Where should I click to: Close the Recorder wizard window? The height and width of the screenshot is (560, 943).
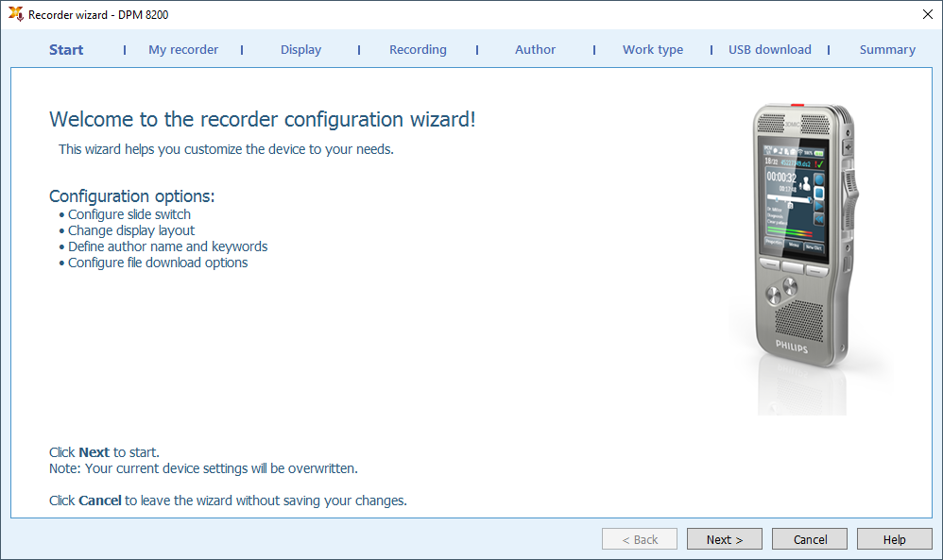[928, 14]
